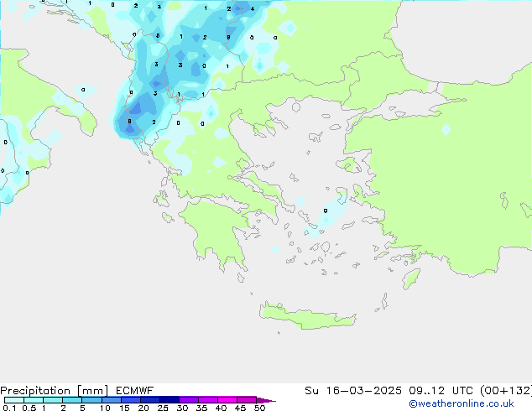Click the '25' legend scale label
This screenshot has width=532, height=411.
[x=163, y=408]
